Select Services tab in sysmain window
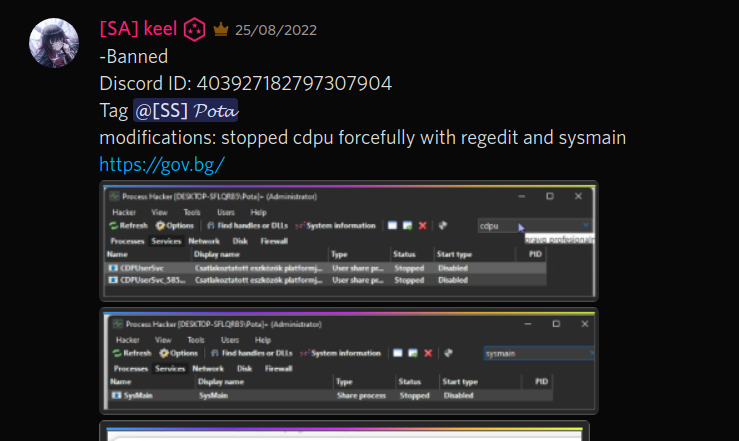This screenshot has height=441, width=739. coord(170,369)
